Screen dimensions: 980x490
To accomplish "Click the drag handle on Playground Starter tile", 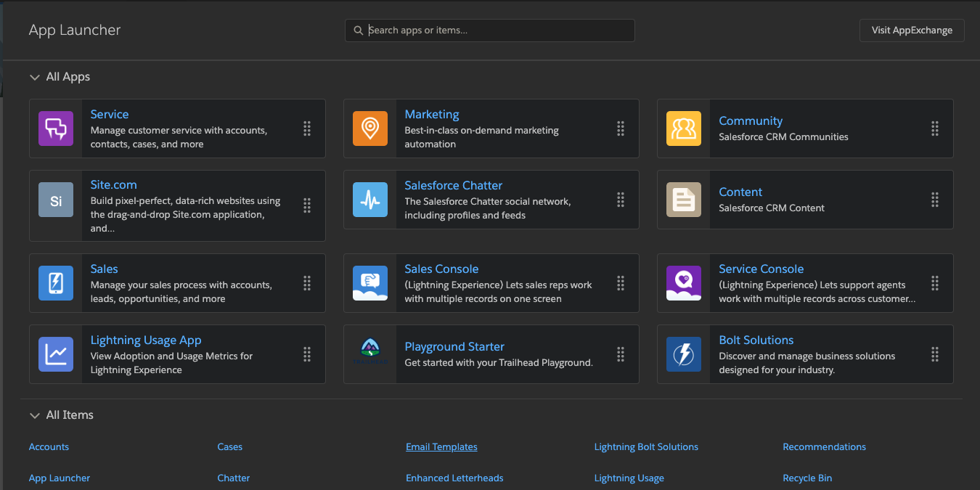I will tap(621, 354).
